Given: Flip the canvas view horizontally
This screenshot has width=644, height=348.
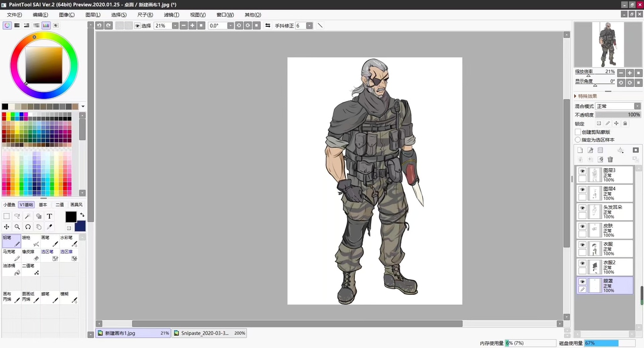Looking at the screenshot, I should click(268, 25).
